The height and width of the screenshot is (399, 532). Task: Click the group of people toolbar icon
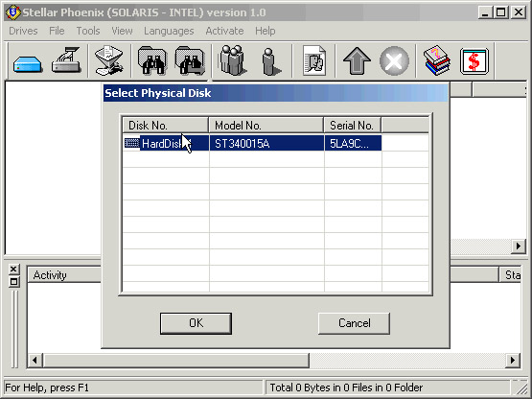pos(232,60)
